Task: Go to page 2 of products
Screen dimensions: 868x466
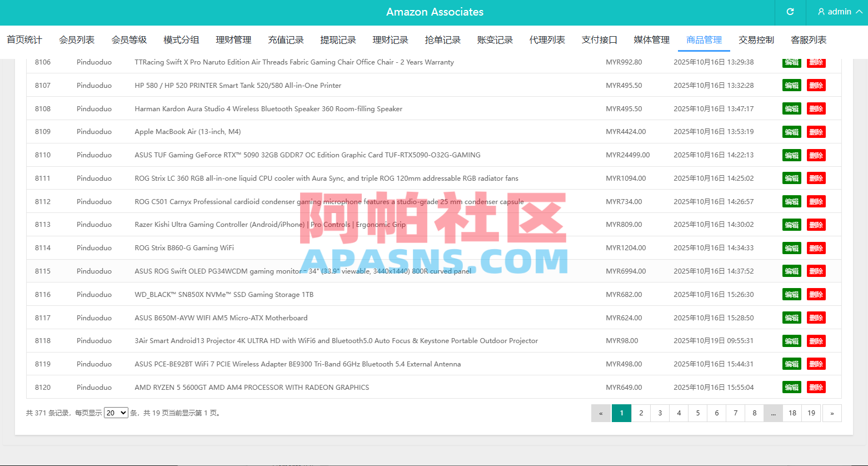Action: (641, 413)
